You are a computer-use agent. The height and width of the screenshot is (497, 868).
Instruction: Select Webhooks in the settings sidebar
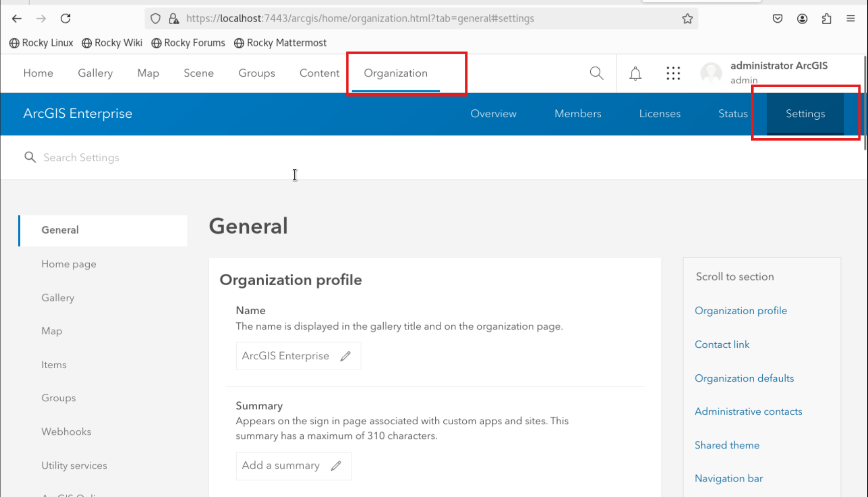(x=66, y=432)
